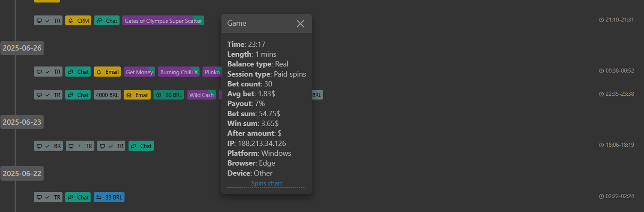
Task: Select the blue 33 BRL transfer tag
Action: 109,197
